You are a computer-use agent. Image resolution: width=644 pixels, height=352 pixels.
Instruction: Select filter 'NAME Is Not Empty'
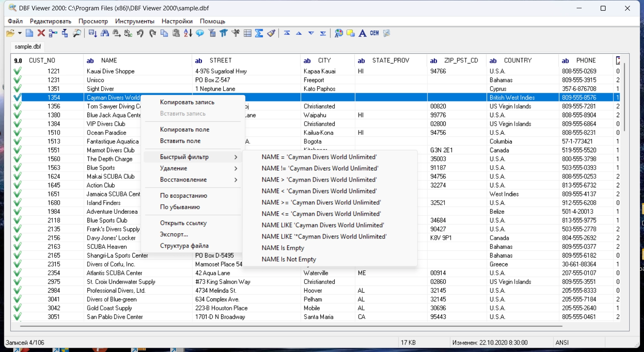289,259
